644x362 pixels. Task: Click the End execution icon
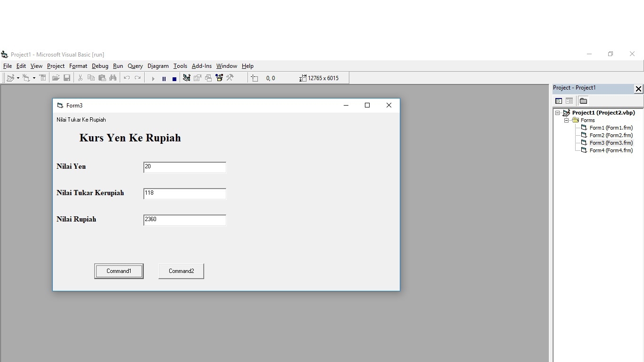[174, 78]
